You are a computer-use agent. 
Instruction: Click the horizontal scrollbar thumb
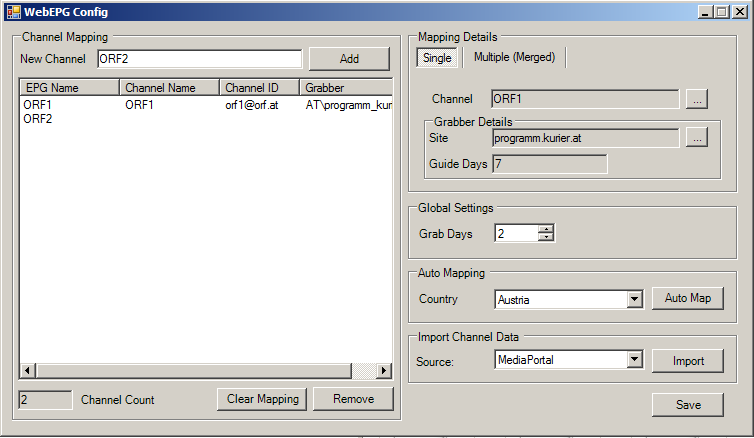tap(194, 370)
